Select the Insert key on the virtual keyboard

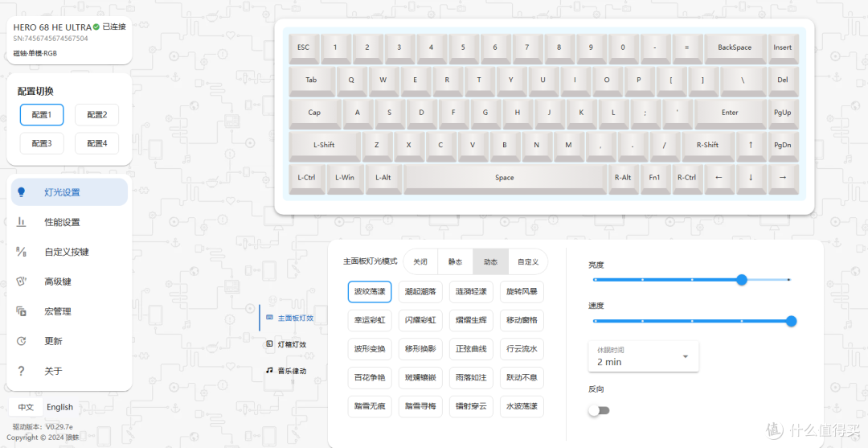[783, 47]
